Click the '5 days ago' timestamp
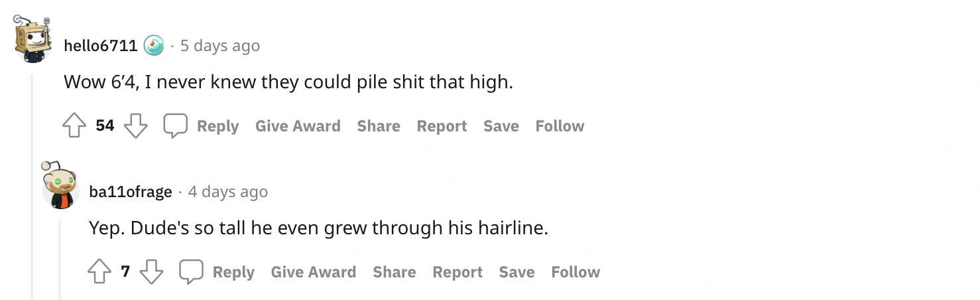 click(220, 46)
